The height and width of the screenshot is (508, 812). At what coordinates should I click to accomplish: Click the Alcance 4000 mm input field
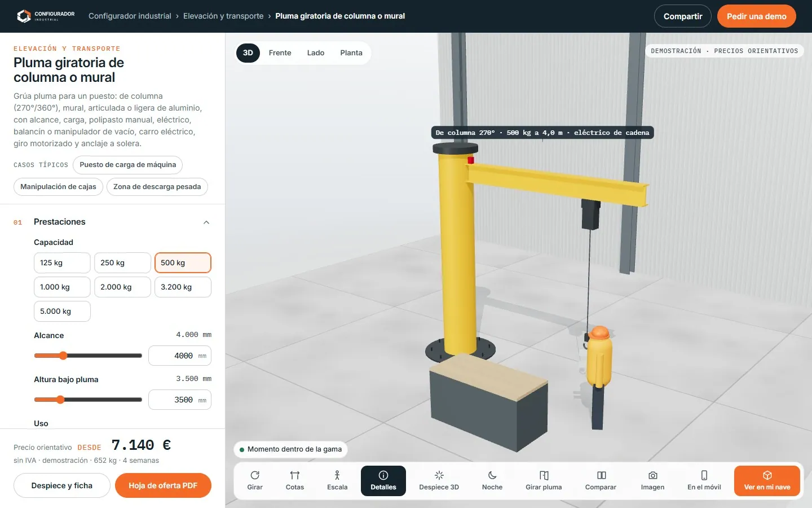click(180, 356)
